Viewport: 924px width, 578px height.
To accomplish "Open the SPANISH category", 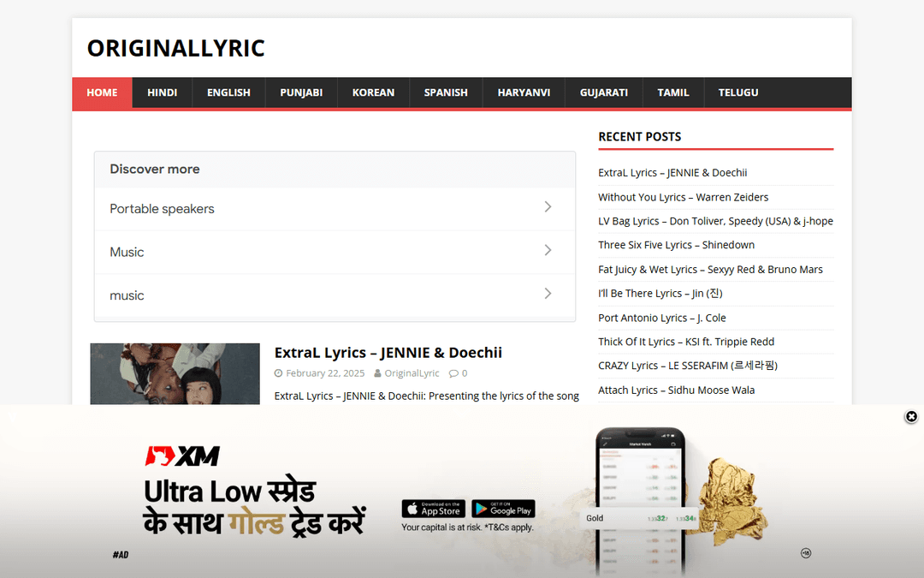I will pyautogui.click(x=446, y=92).
